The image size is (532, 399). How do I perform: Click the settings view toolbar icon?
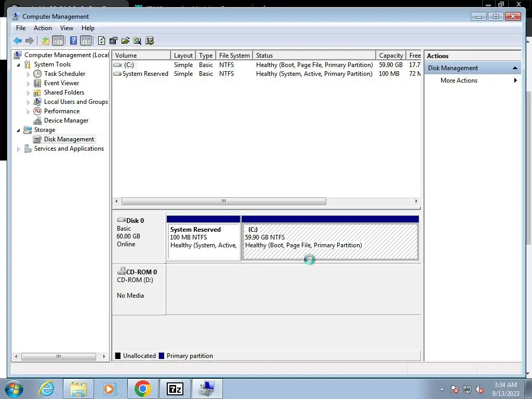150,41
